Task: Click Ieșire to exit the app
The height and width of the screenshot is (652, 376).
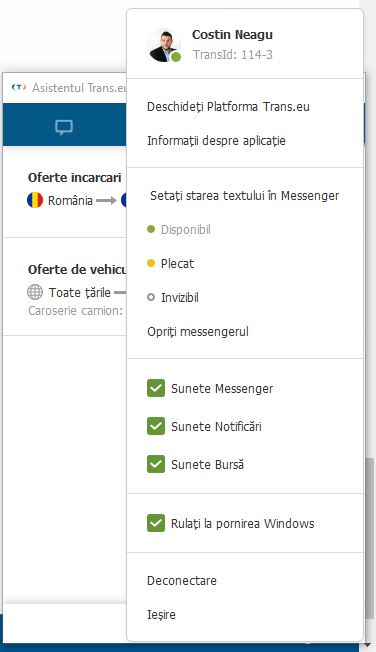Action: (x=161, y=615)
